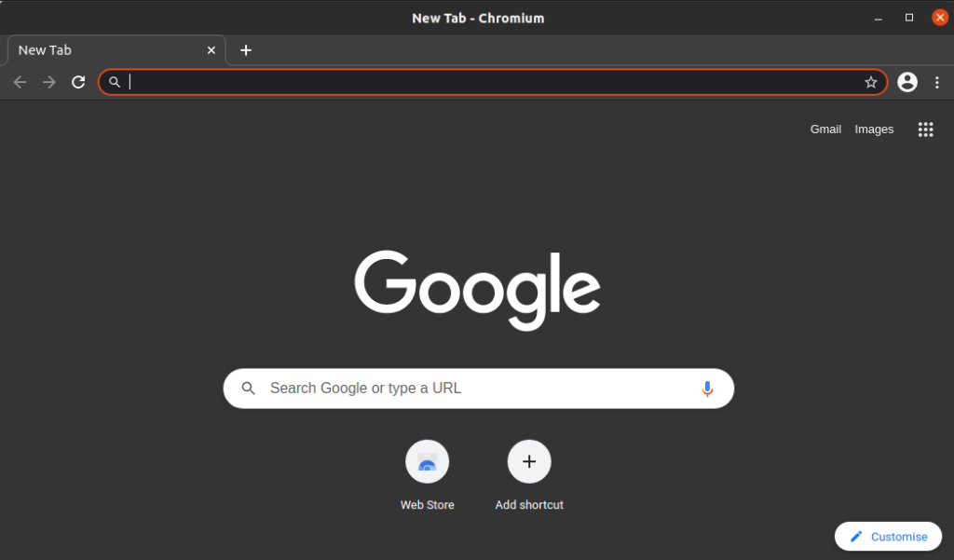Select the New Tab tab
Image resolution: width=954 pixels, height=560 pixels.
pyautogui.click(x=116, y=50)
